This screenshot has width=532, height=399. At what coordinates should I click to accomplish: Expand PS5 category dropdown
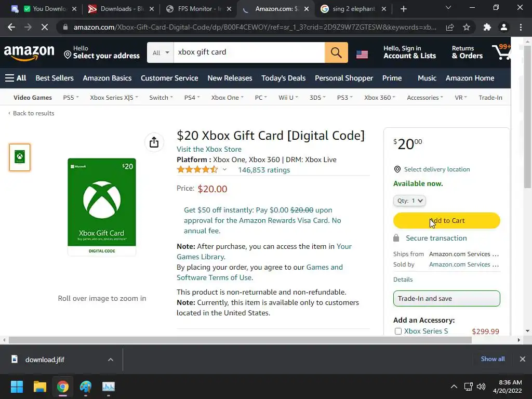point(71,97)
